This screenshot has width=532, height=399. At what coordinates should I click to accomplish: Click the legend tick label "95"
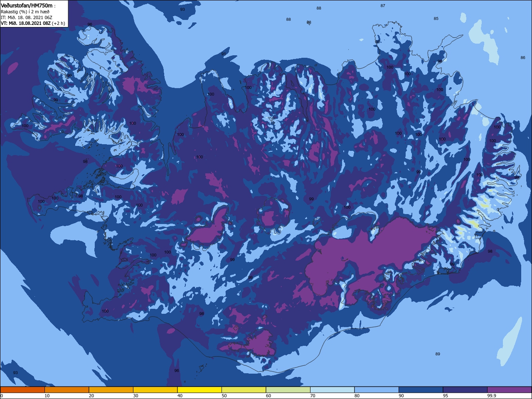point(446,396)
